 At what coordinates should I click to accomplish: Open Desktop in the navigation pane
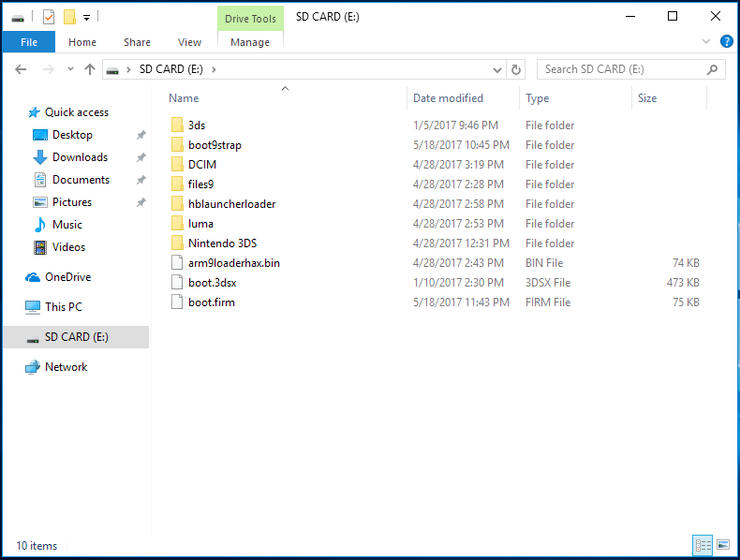point(72,135)
